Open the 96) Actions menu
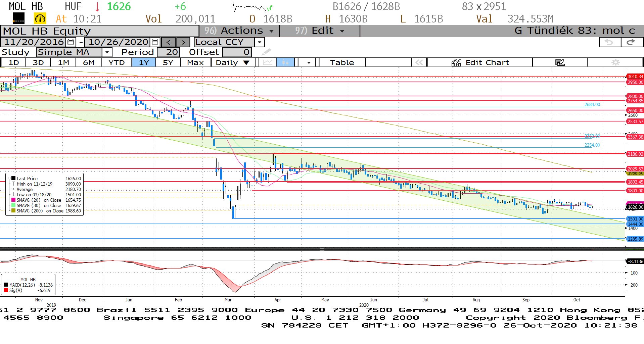Screen dimensions: 644x344 [x=239, y=31]
